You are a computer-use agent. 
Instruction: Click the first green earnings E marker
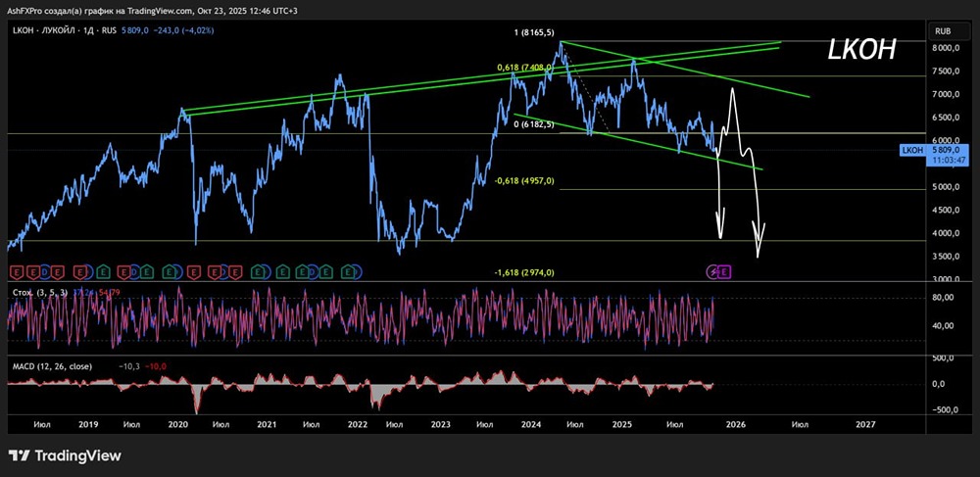pos(103,271)
